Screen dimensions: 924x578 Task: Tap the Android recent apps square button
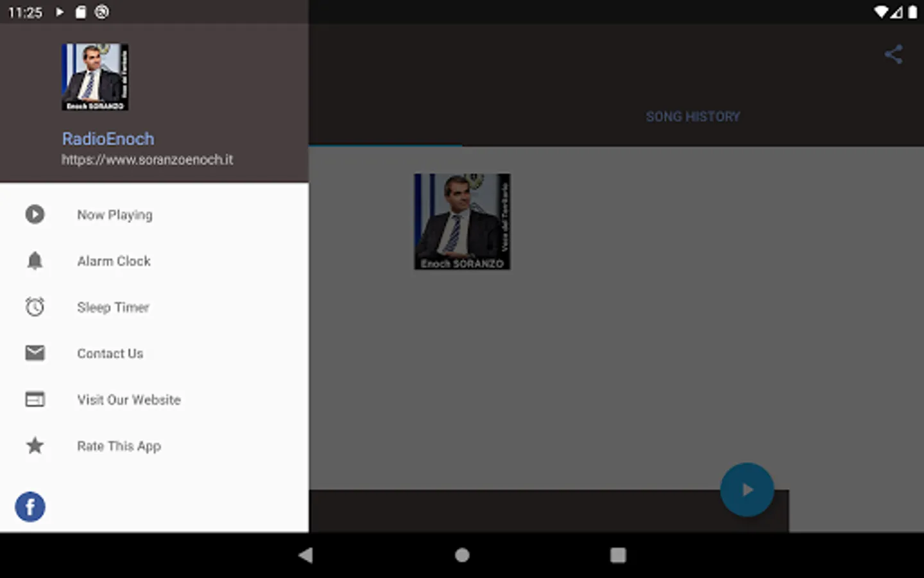coord(618,555)
